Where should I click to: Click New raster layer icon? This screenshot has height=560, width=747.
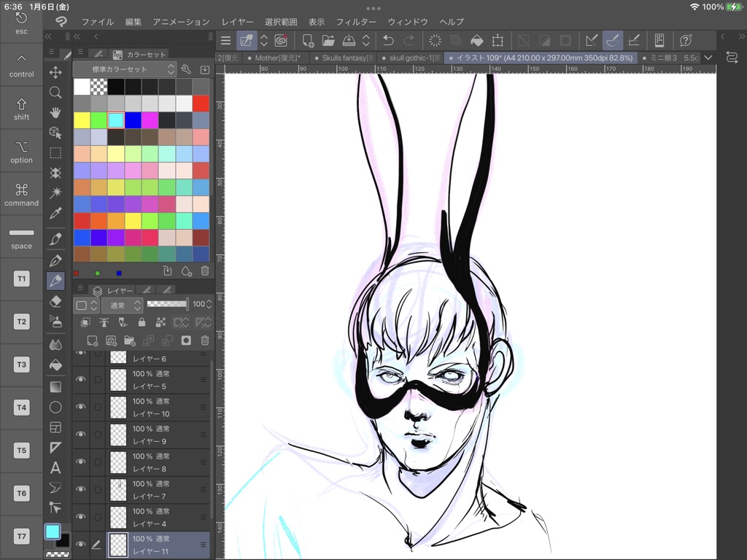pos(92,340)
